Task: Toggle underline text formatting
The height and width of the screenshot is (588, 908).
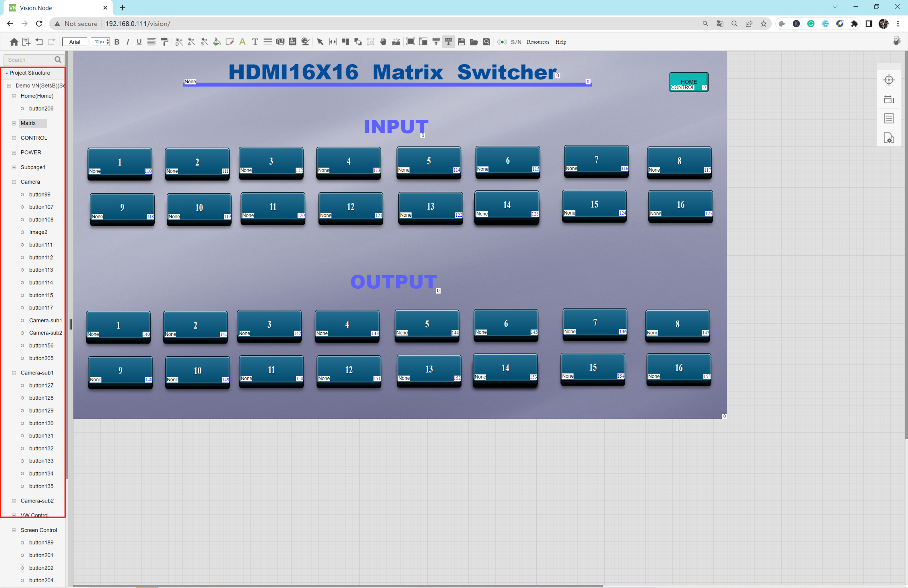Action: tap(139, 42)
